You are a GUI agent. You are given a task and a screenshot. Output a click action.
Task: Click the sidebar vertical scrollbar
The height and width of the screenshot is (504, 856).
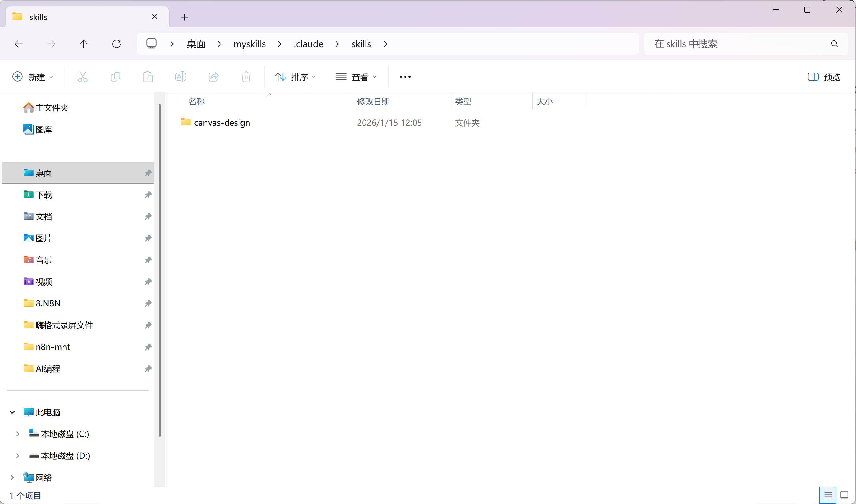point(160,270)
